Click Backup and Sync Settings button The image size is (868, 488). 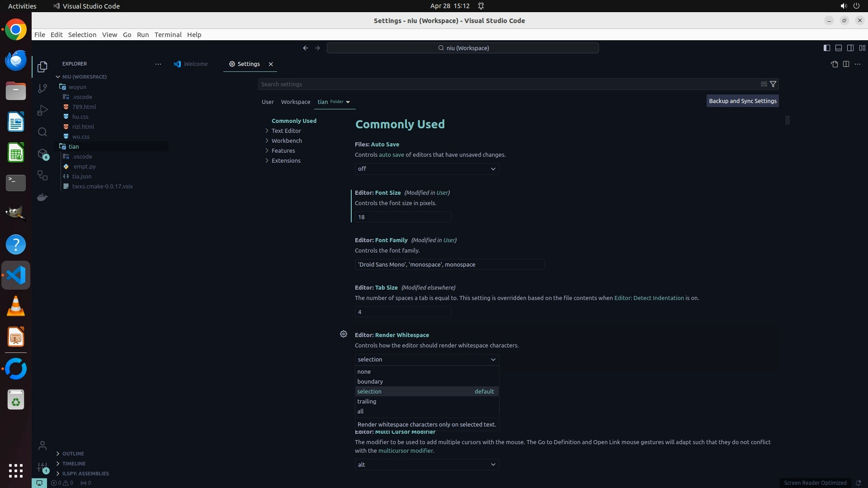click(742, 101)
